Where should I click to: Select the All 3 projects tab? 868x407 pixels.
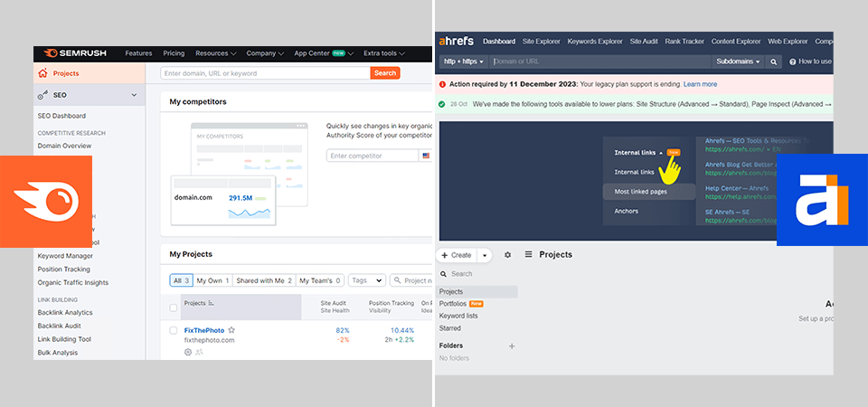click(181, 280)
